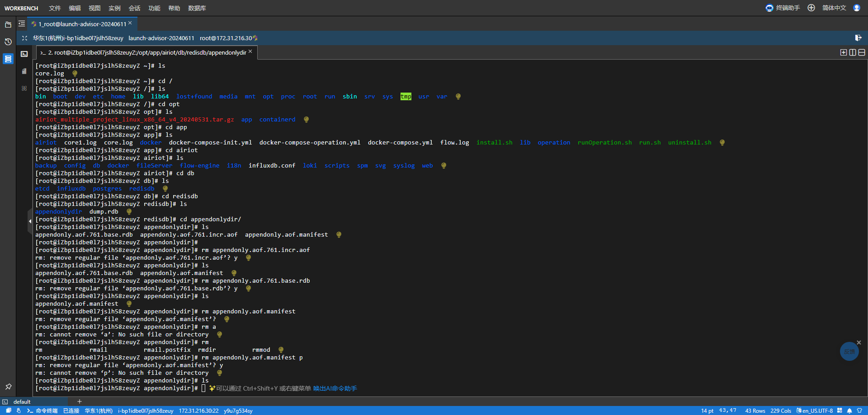
Task: Split the terminal vertically
Action: tap(853, 52)
